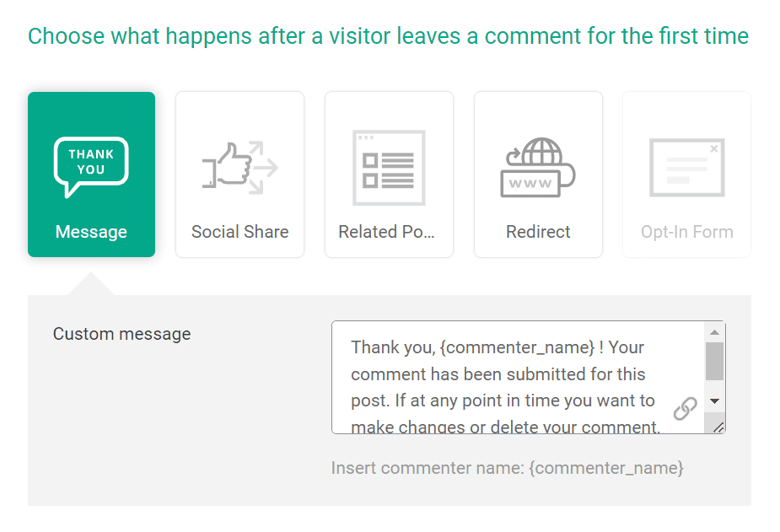Image resolution: width=780 pixels, height=532 pixels.
Task: Click the Thank You speech bubble icon
Action: (91, 166)
